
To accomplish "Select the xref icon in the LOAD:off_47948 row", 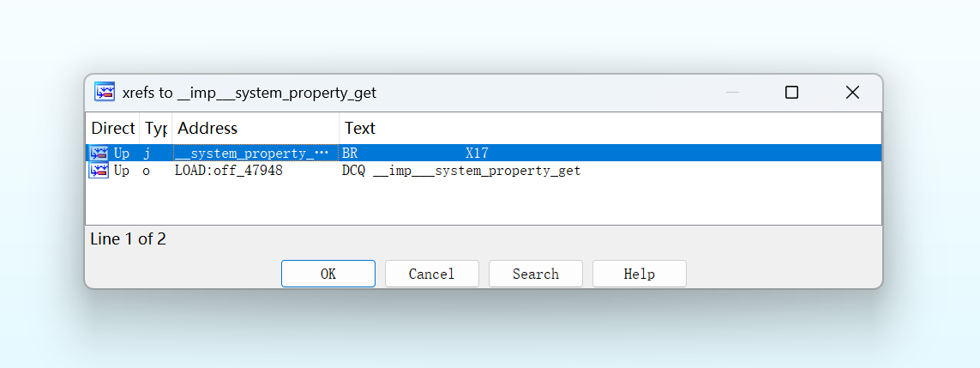I will (99, 170).
